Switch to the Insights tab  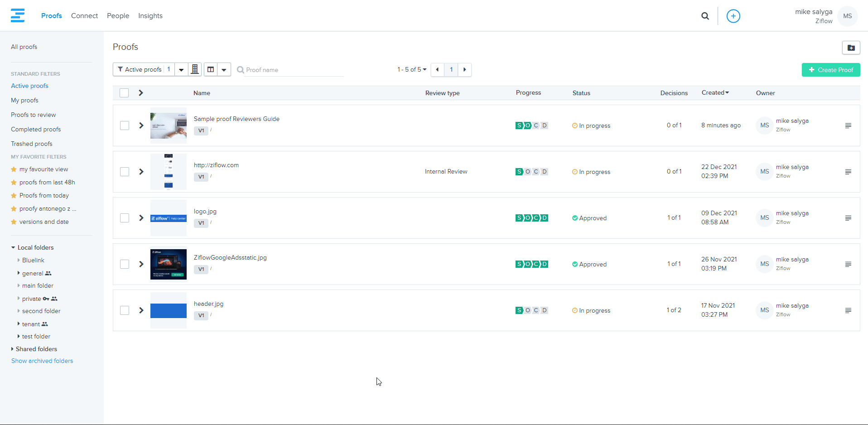tap(150, 16)
